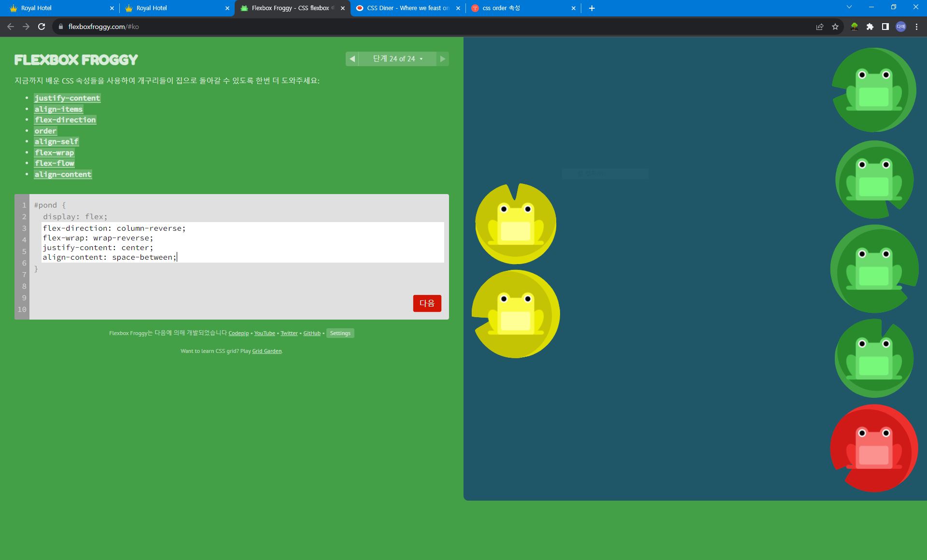Click the align-content property help
927x560 pixels.
63,174
